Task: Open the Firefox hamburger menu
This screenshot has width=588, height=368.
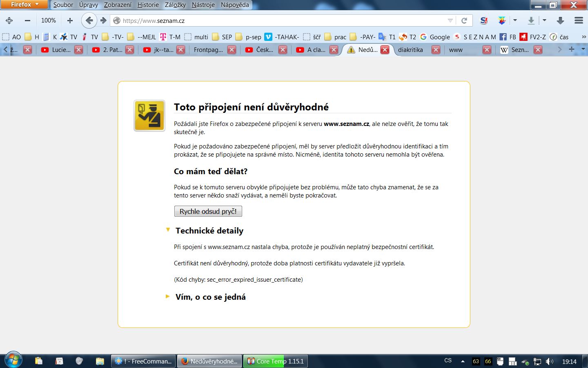Action: coord(578,20)
